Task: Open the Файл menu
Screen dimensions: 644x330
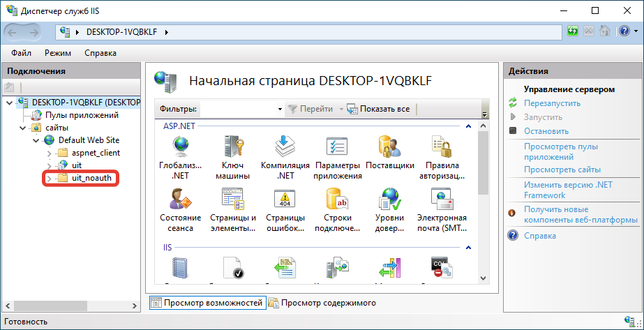Action: pos(22,53)
